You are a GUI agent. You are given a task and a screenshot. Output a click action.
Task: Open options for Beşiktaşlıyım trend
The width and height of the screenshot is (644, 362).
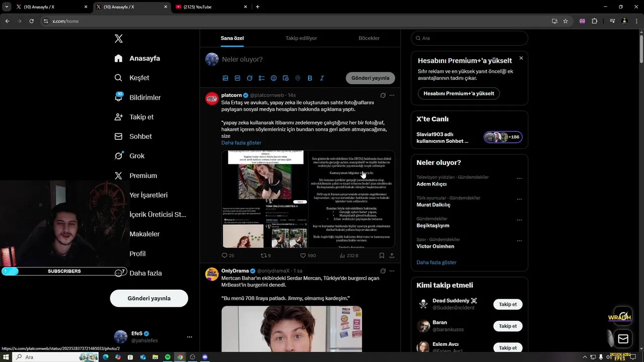click(x=519, y=220)
